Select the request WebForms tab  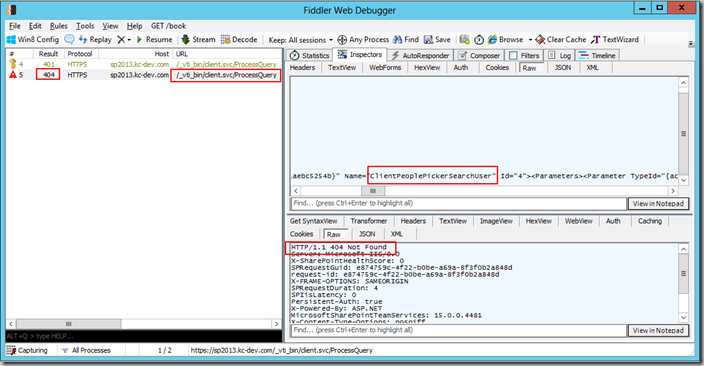click(x=385, y=68)
